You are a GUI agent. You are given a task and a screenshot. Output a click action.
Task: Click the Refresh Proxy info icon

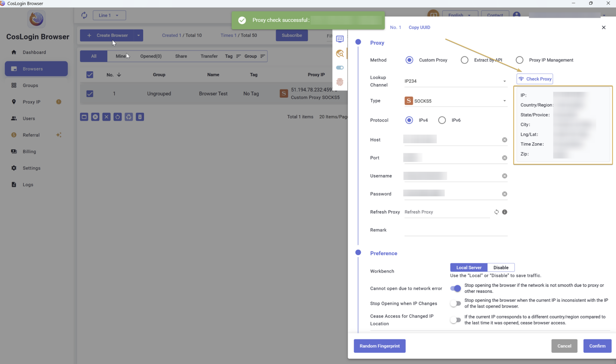tap(504, 212)
